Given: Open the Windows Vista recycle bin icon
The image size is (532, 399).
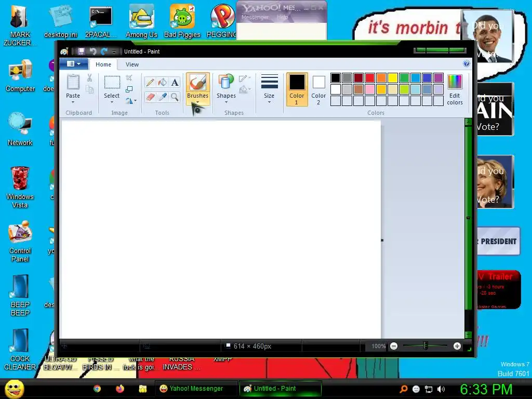Looking at the screenshot, I should [20, 187].
